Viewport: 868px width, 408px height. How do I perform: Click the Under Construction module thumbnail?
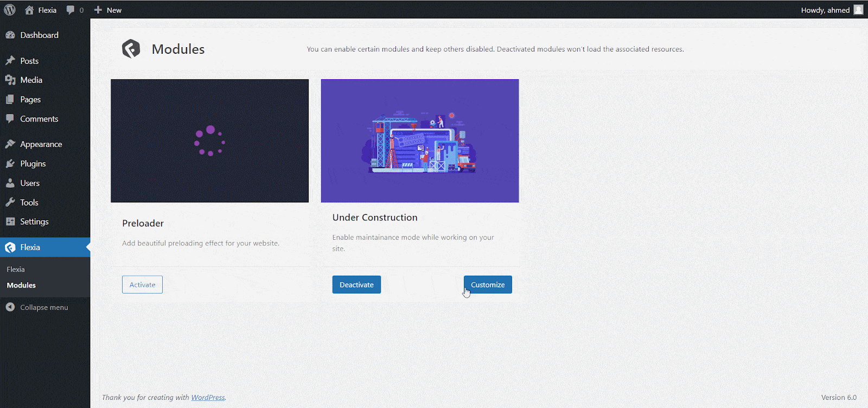pos(420,141)
